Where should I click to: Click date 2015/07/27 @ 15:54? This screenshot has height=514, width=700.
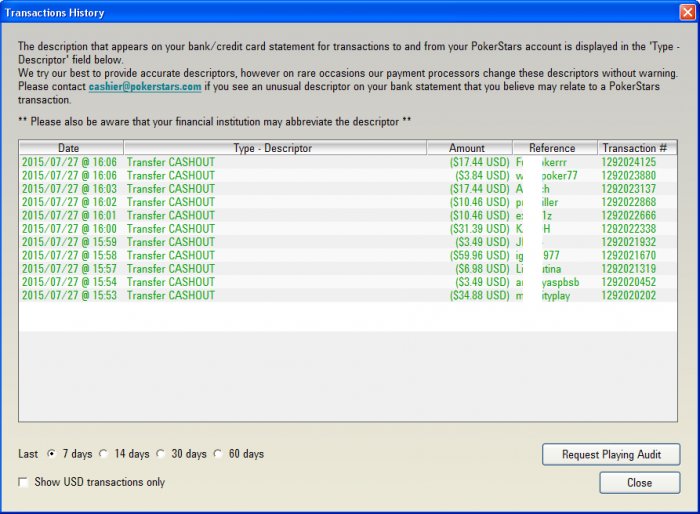coord(69,282)
